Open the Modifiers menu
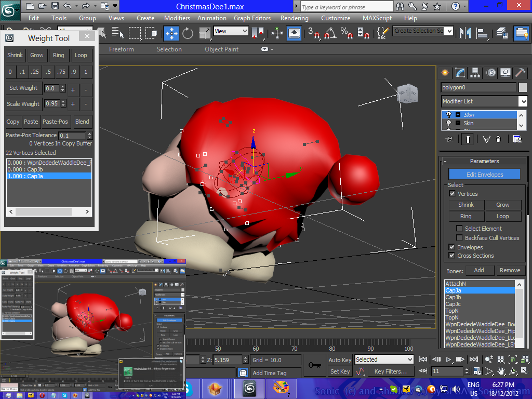The image size is (532, 399). pyautogui.click(x=177, y=18)
